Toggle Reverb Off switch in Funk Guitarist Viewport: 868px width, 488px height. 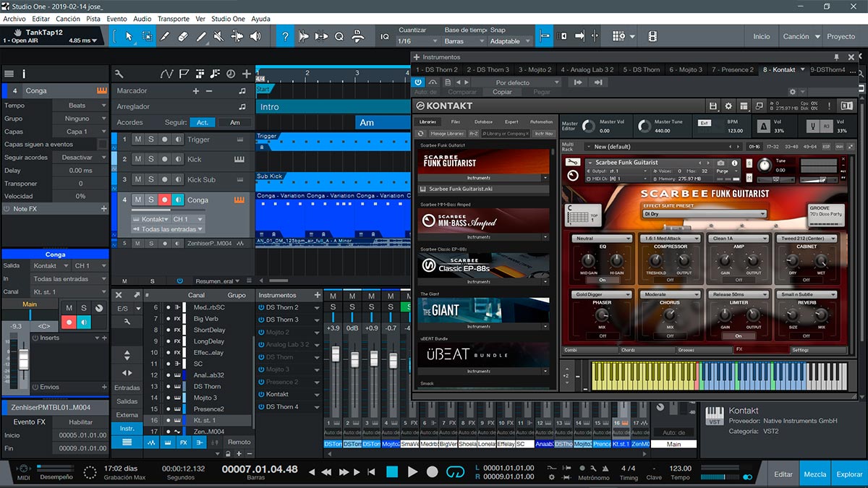[807, 335]
